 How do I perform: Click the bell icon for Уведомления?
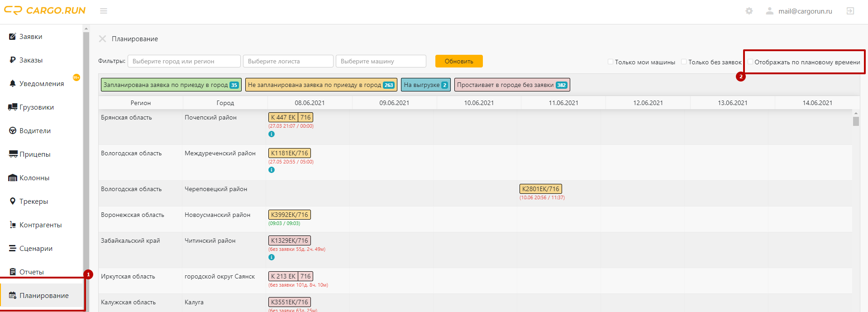pyautogui.click(x=13, y=84)
